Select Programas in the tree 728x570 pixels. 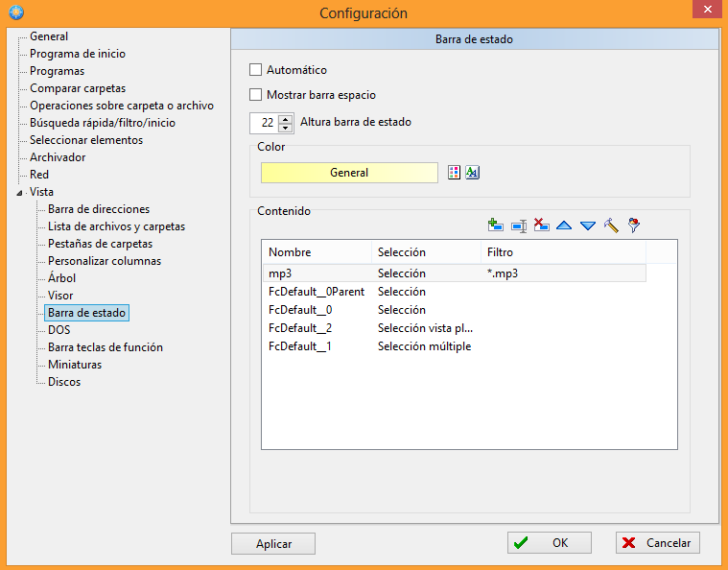58,71
